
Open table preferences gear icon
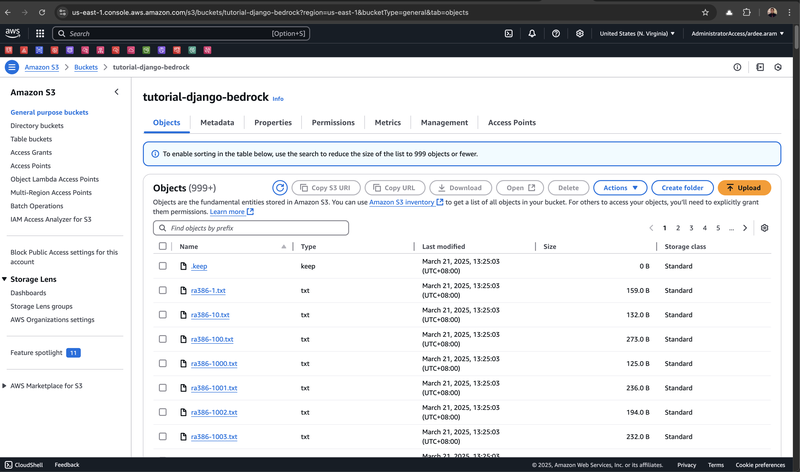click(x=764, y=228)
